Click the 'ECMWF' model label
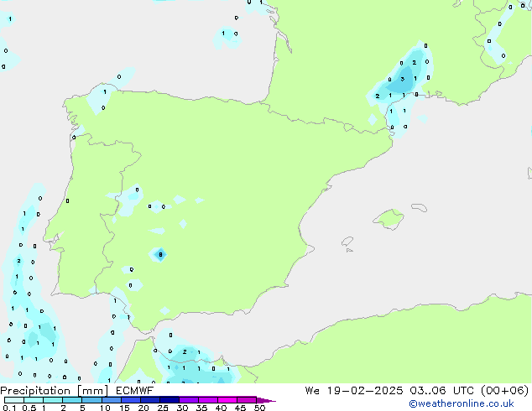 [135, 391]
